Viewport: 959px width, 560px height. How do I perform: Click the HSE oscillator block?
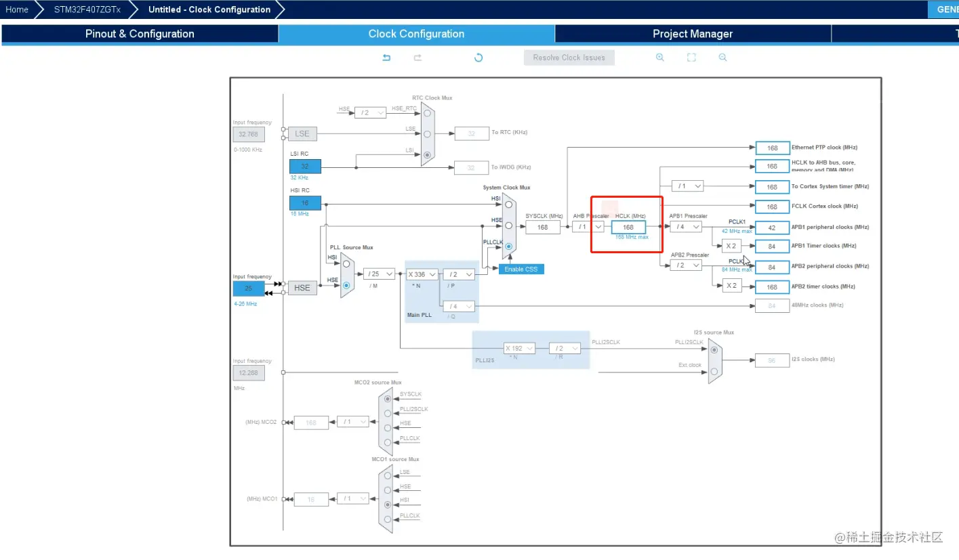tap(302, 288)
